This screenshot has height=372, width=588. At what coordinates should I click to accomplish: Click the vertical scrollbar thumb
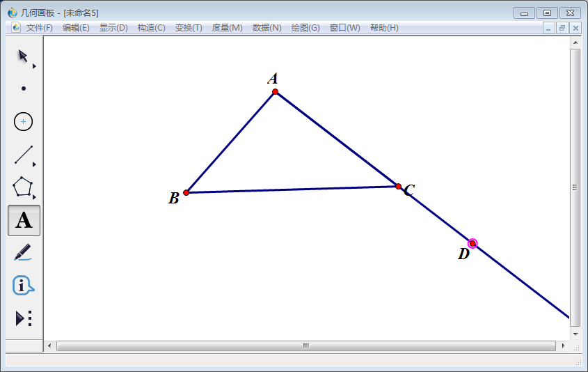pos(575,187)
